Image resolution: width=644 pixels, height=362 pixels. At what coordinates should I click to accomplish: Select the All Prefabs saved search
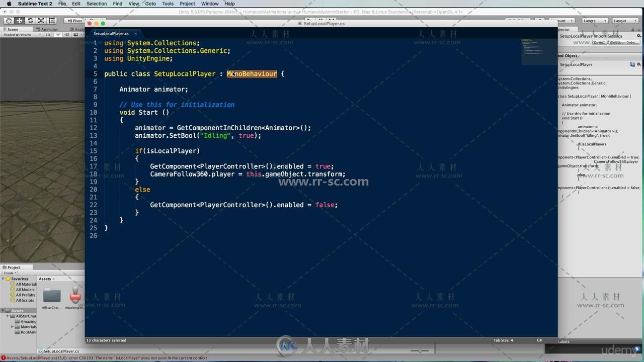pyautogui.click(x=23, y=295)
